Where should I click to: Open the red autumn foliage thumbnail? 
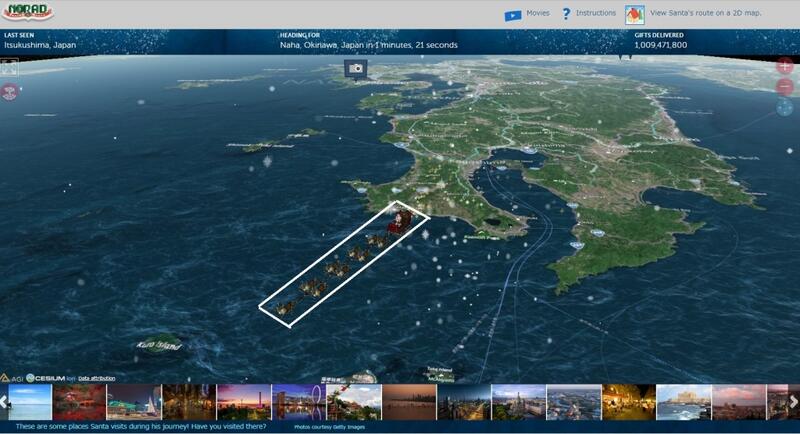79,402
